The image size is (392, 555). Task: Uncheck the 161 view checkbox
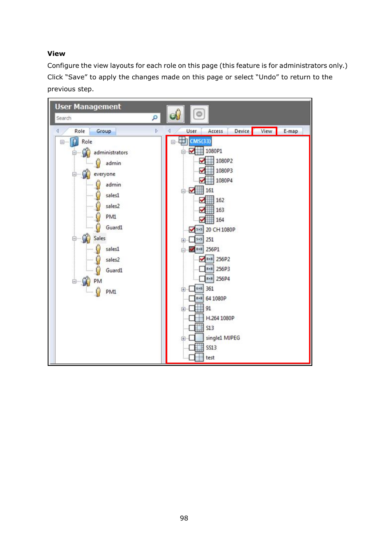[x=192, y=190]
